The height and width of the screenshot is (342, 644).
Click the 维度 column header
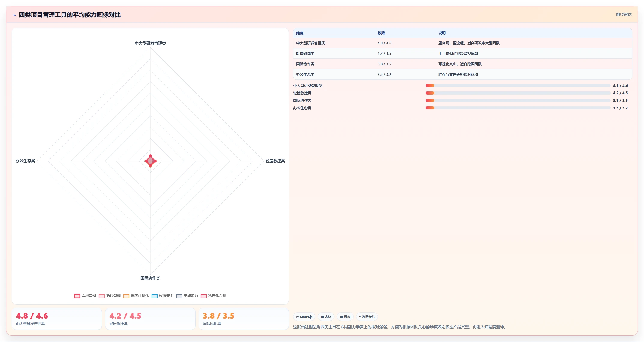[300, 33]
